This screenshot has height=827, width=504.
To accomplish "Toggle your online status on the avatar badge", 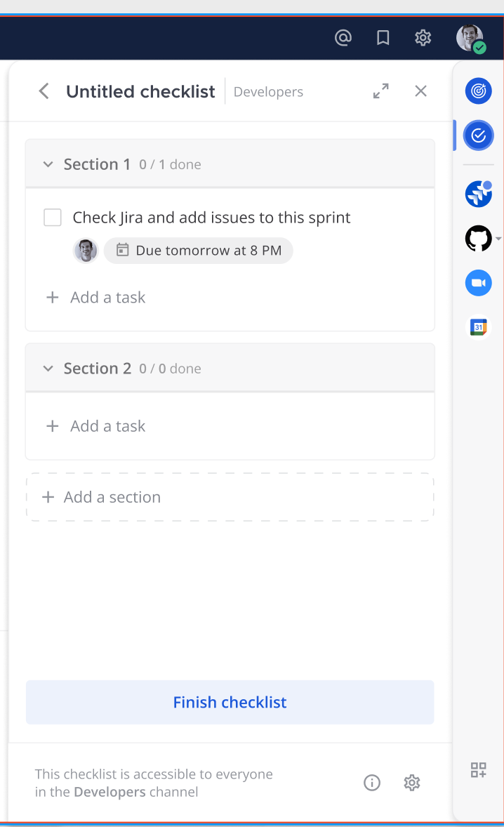I will click(x=479, y=47).
